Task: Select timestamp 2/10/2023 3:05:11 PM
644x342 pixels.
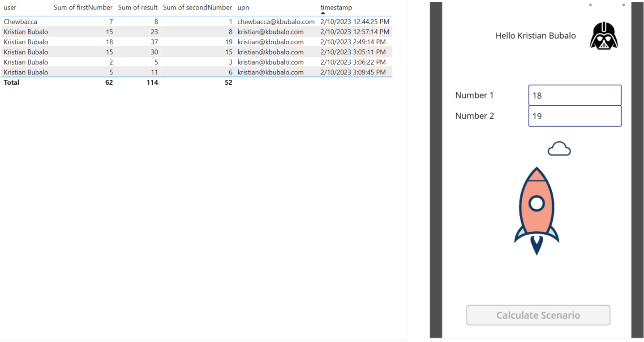Action: pos(353,52)
